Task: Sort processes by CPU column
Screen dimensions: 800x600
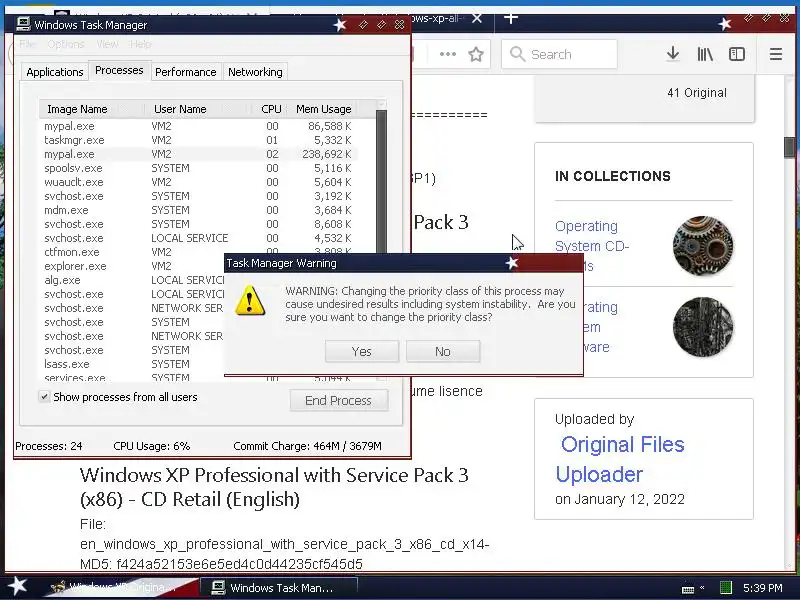Action: coord(269,109)
